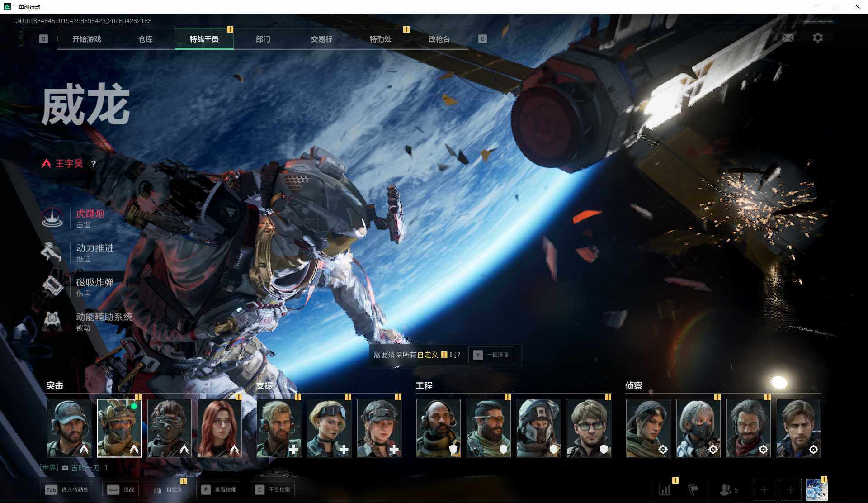
Task: Select the 动能辅助系统 passive icon
Action: pos(52,321)
